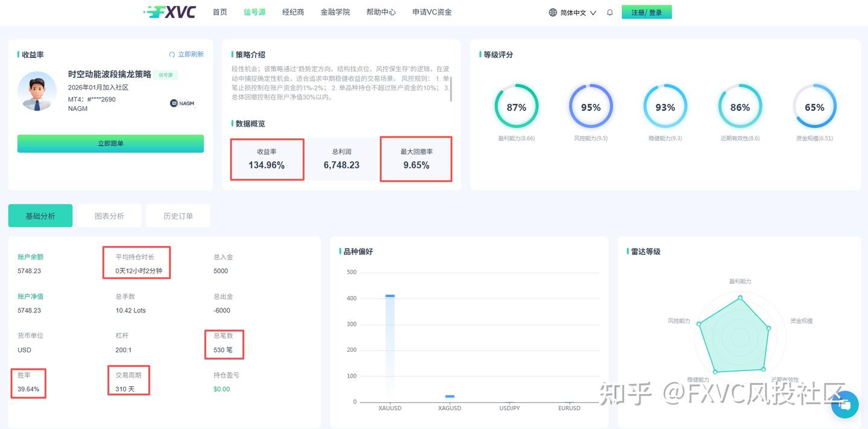
Task: Click the 95% 风控能力 progress ring
Action: (591, 107)
